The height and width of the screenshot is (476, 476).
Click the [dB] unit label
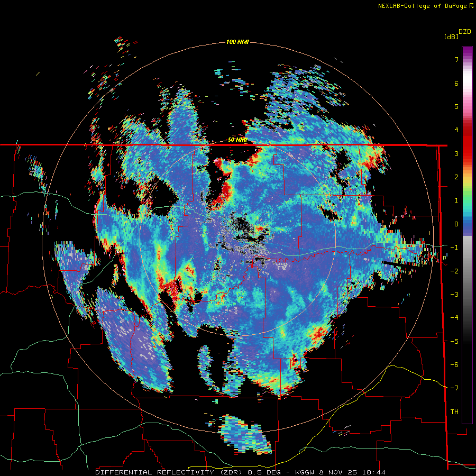coord(452,36)
